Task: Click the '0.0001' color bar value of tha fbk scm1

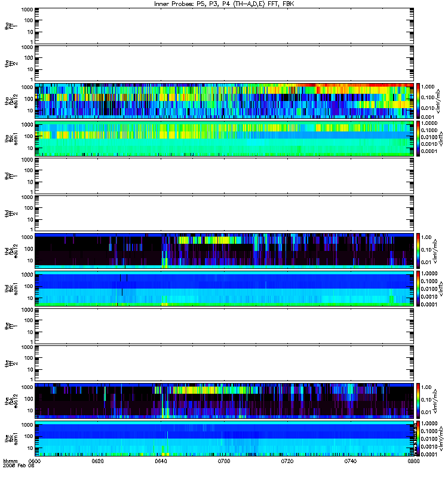Action: coord(429,151)
